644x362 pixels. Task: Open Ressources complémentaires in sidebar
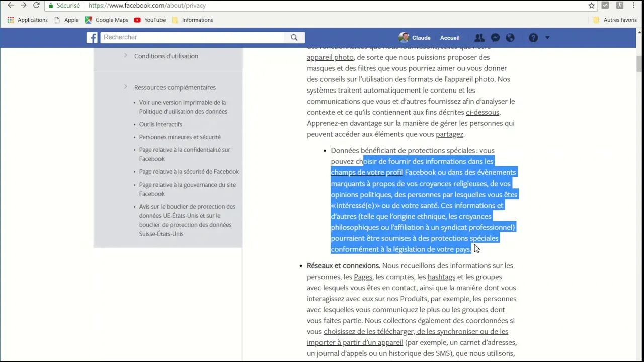pos(175,87)
